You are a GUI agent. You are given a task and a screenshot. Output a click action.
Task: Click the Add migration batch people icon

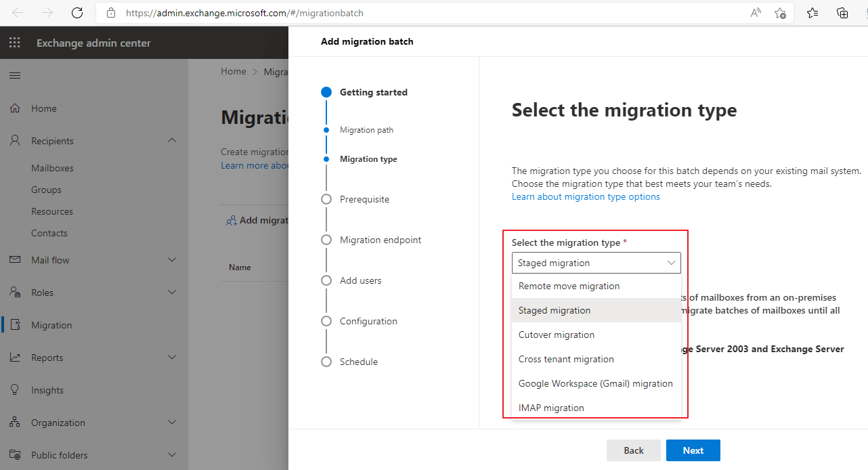coord(231,220)
